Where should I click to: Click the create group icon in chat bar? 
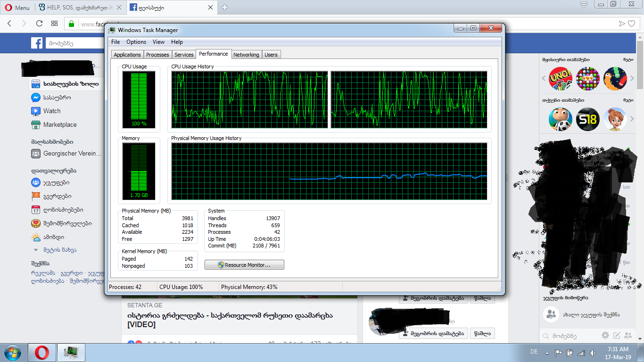(x=628, y=336)
